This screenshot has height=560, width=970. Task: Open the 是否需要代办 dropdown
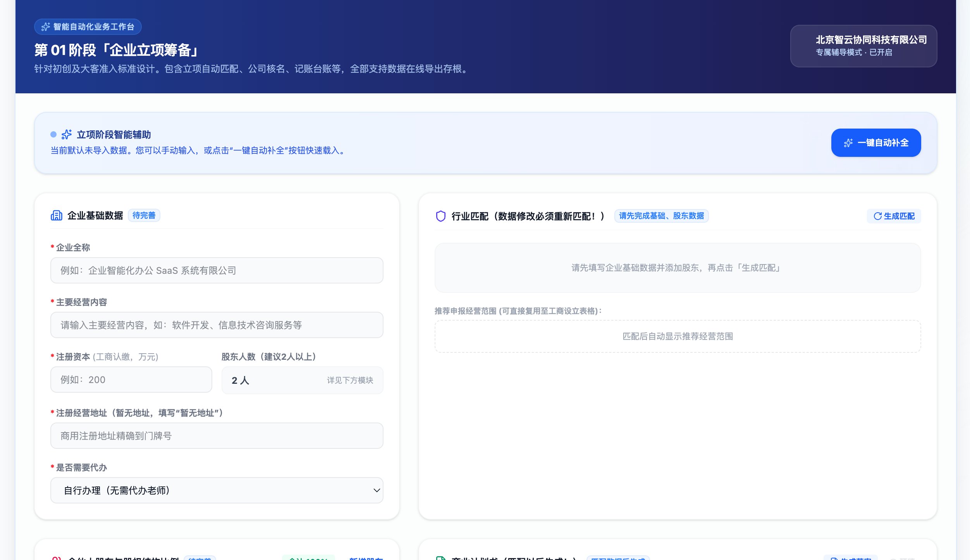point(217,490)
